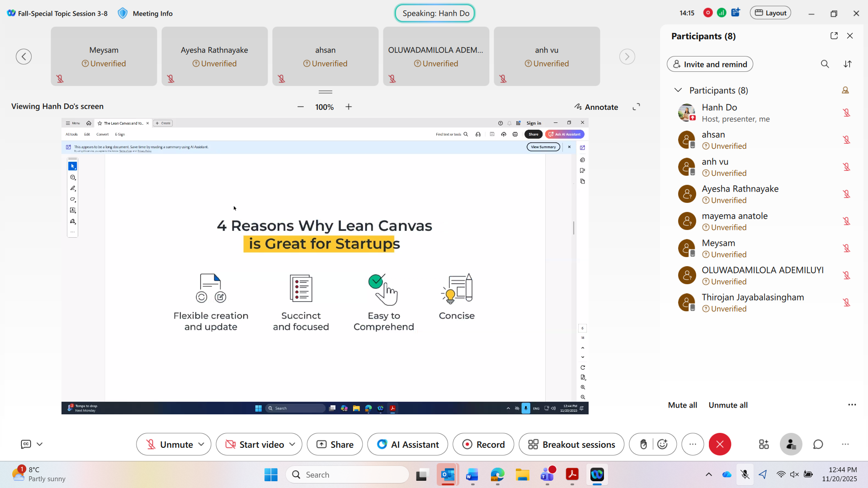
Task: Click the raise hand icon
Action: tap(643, 445)
